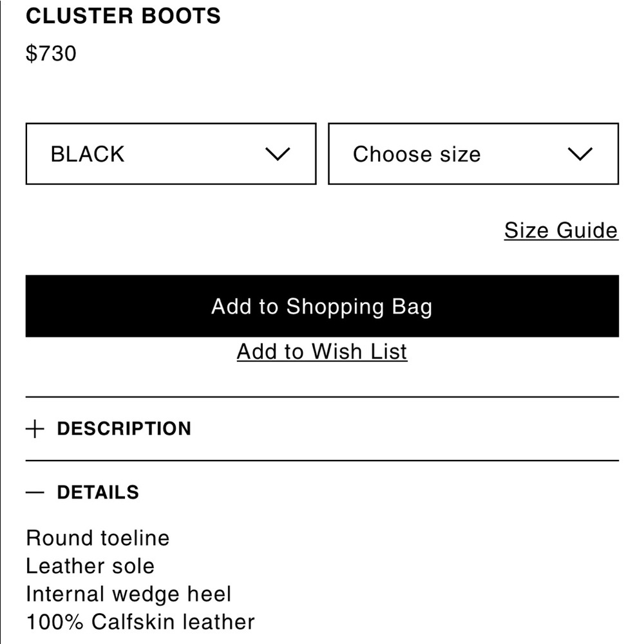Click the plus icon next to DESCRIPTION
Image resolution: width=644 pixels, height=644 pixels.
(x=33, y=428)
